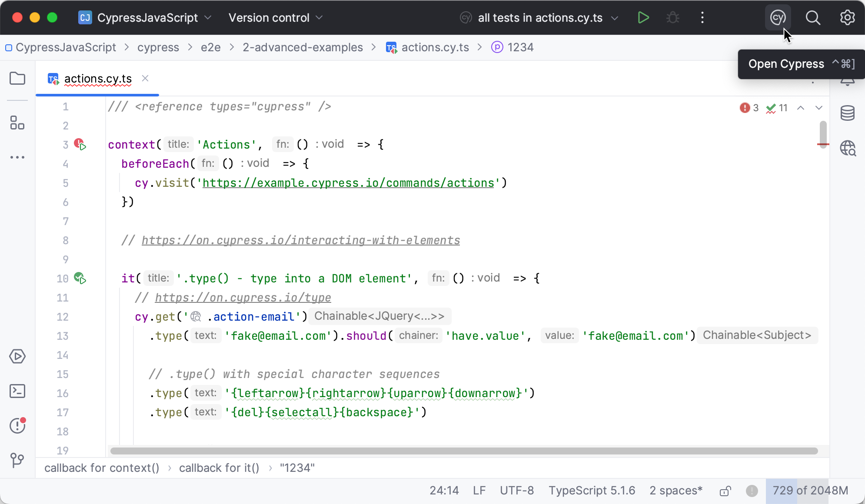The height and width of the screenshot is (504, 865).
Task: Run all tests in actions.cy.ts
Action: tap(643, 18)
